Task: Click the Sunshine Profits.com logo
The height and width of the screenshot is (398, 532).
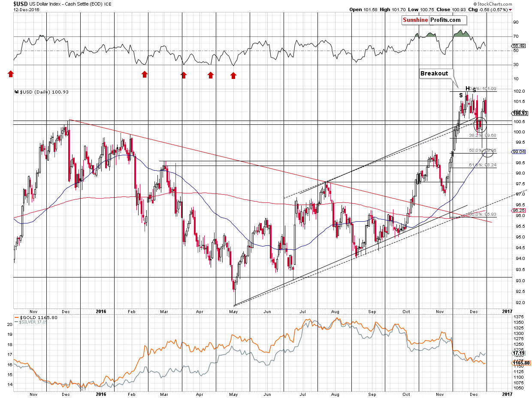Action: (x=433, y=20)
